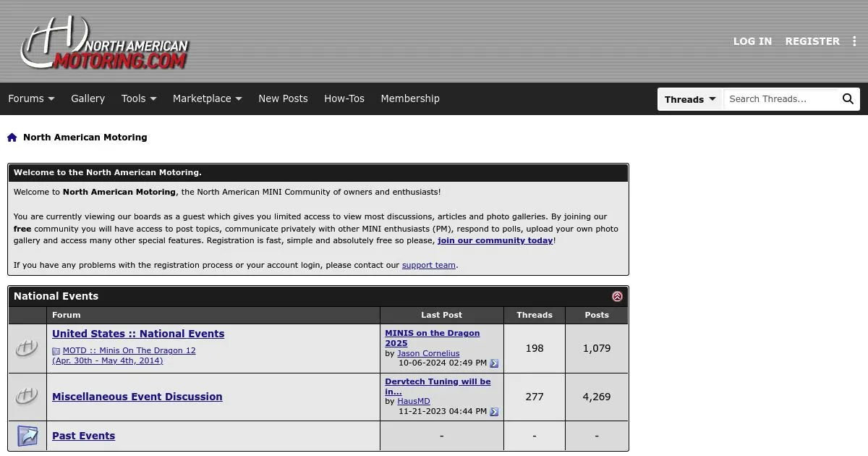
Task: Collapse the National Events category
Action: point(617,297)
